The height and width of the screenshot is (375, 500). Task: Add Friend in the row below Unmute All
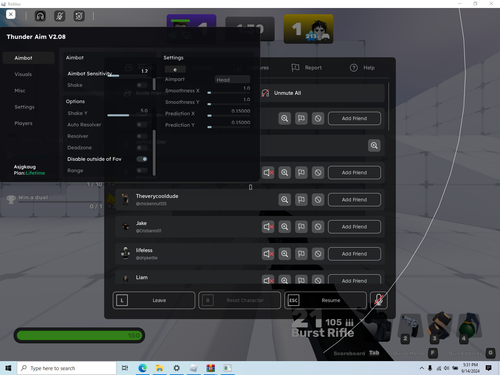pyautogui.click(x=354, y=118)
